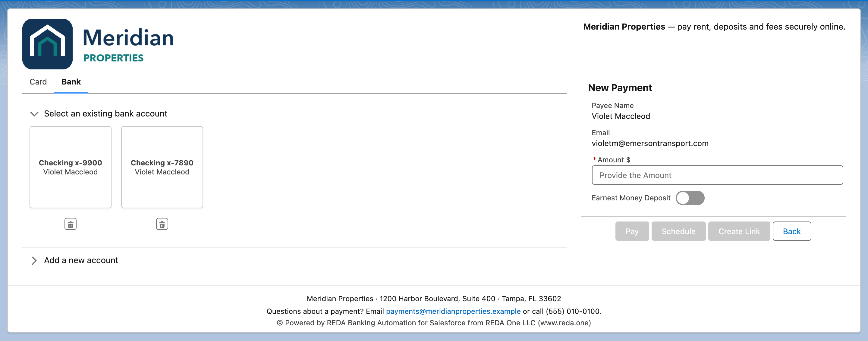Viewport: 868px width, 341px height.
Task: Delete the Checking x-7890 account with trash icon
Action: tap(162, 224)
